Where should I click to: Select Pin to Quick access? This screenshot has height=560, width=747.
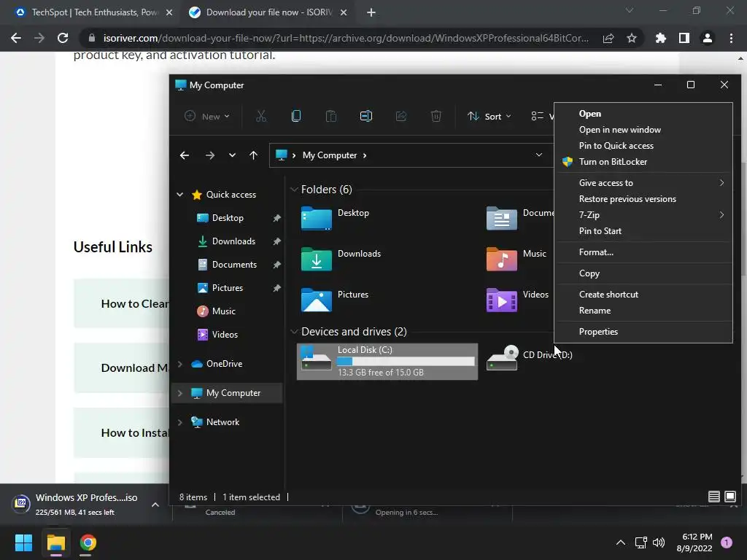[x=643, y=146]
